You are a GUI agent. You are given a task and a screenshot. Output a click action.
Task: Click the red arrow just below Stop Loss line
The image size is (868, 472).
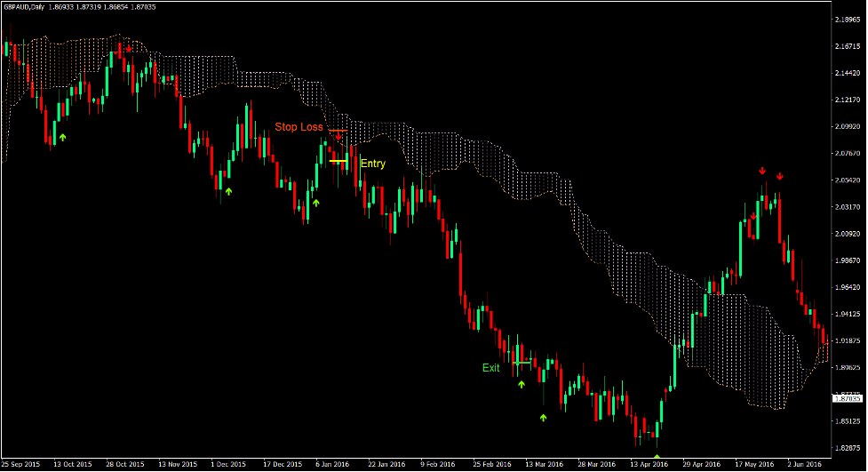[x=338, y=136]
